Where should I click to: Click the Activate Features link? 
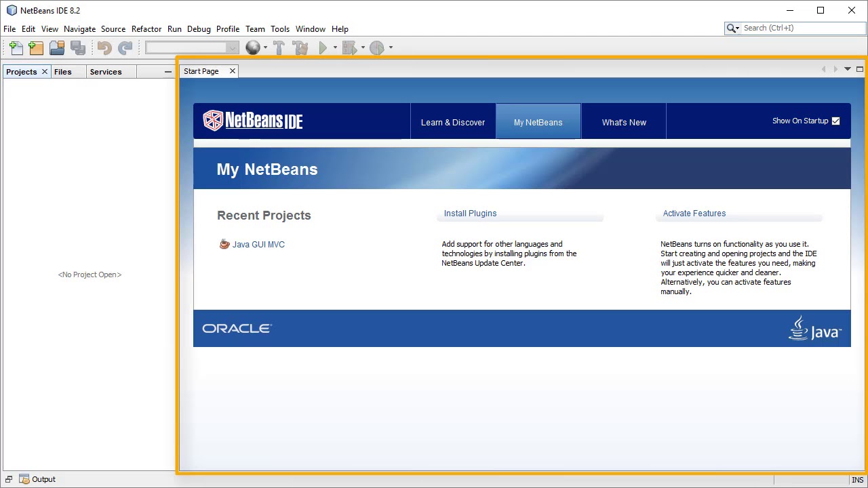click(694, 213)
